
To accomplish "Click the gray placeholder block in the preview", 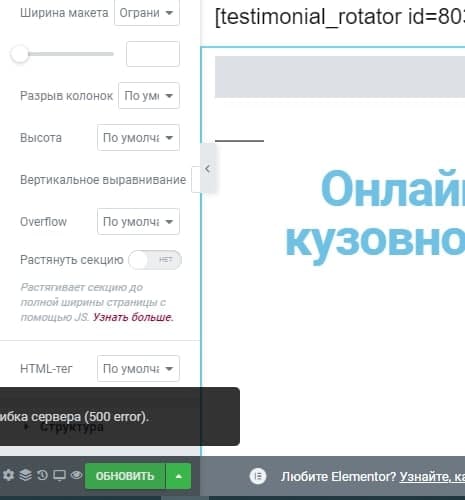I will pos(340,77).
